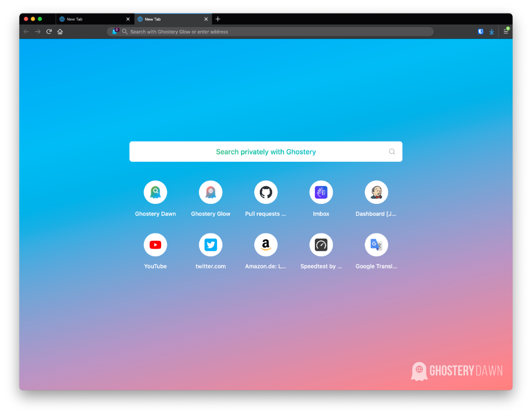Open the twitter.com shortcut tile
532x416 pixels.
point(211,245)
